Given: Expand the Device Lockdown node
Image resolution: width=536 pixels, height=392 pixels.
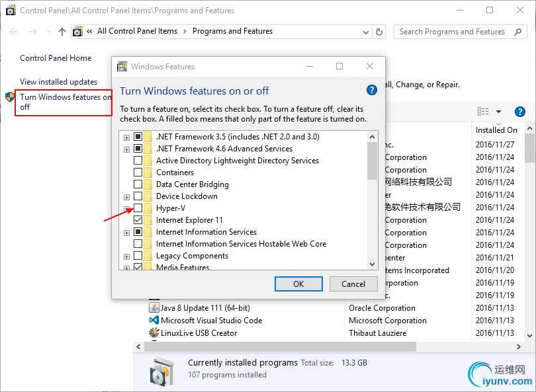Looking at the screenshot, I should coord(126,197).
